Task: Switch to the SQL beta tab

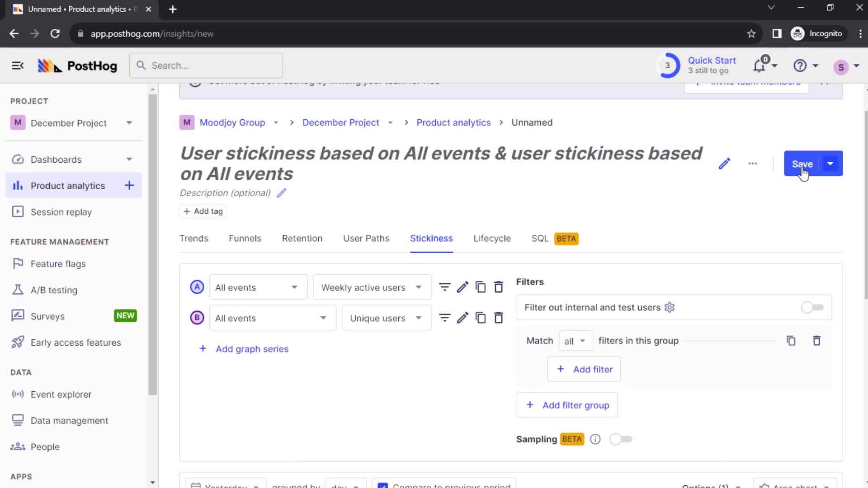Action: click(x=555, y=238)
